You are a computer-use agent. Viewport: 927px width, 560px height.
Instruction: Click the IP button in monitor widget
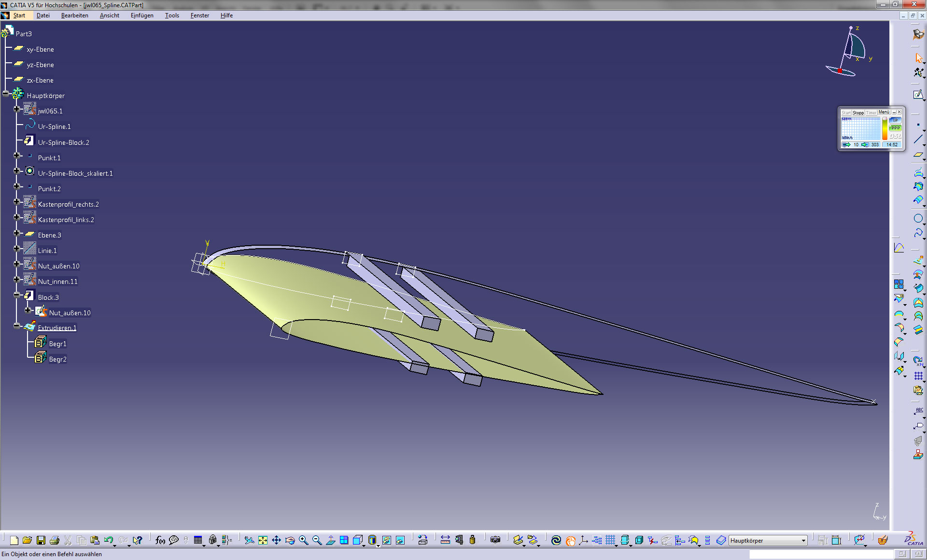[895, 120]
